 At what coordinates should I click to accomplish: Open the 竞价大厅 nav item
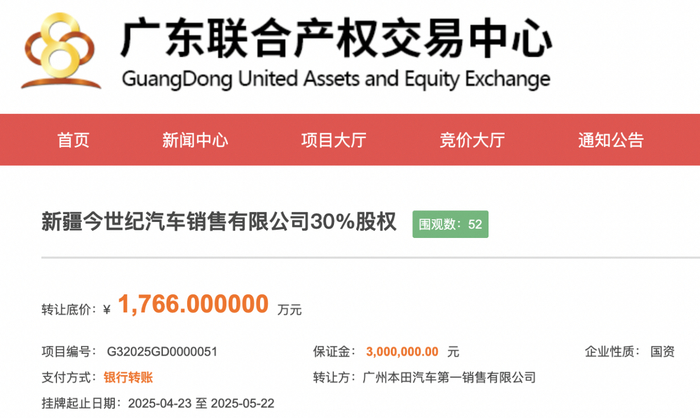click(472, 141)
